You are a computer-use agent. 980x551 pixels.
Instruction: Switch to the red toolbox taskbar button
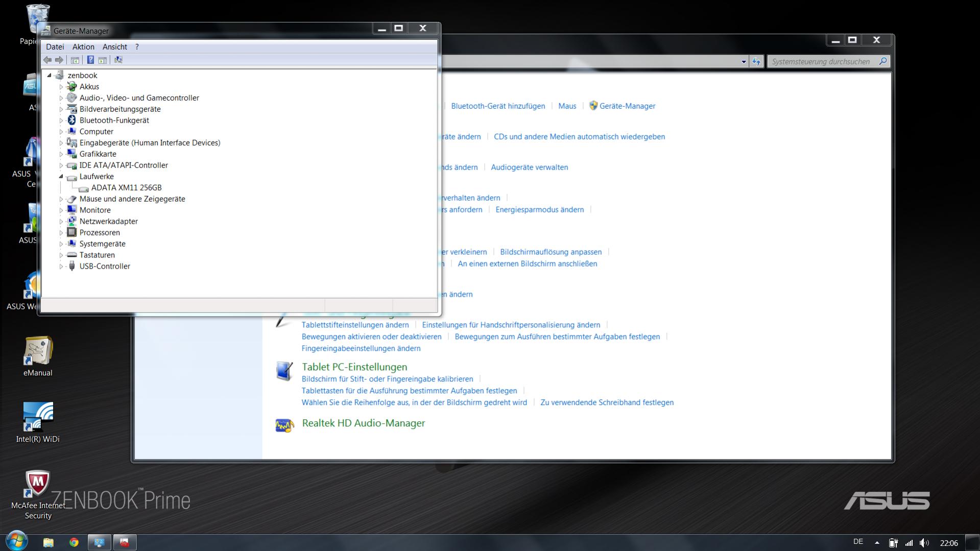125,542
